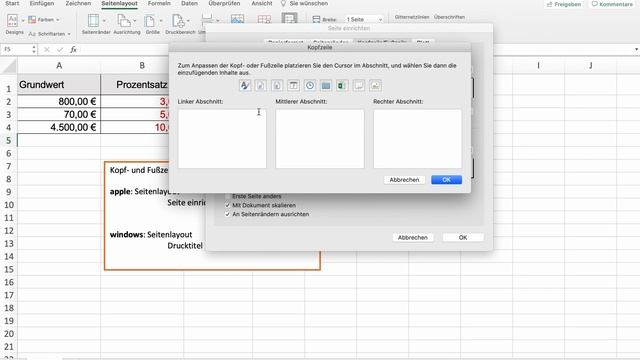Click OK in Seite einrichten dialog

(x=463, y=238)
